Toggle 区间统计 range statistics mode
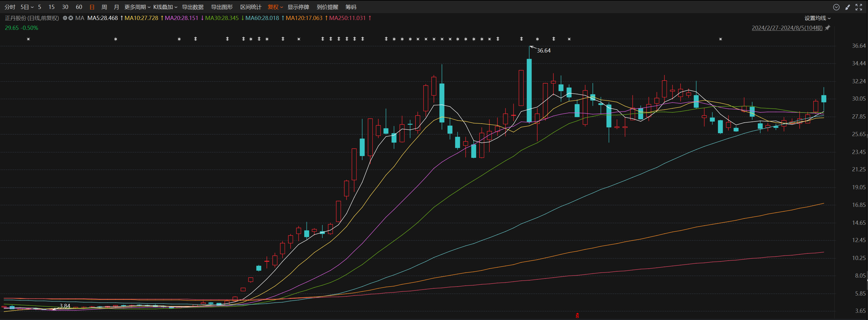The width and height of the screenshot is (868, 320). (x=251, y=7)
